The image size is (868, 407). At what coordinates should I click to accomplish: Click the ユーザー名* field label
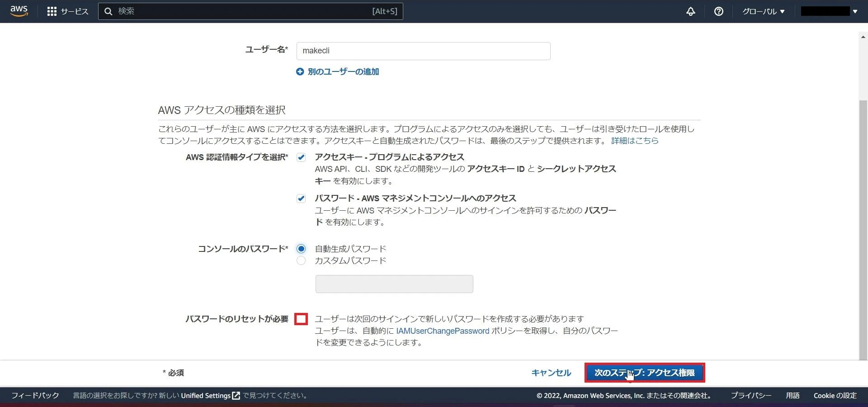coord(266,50)
